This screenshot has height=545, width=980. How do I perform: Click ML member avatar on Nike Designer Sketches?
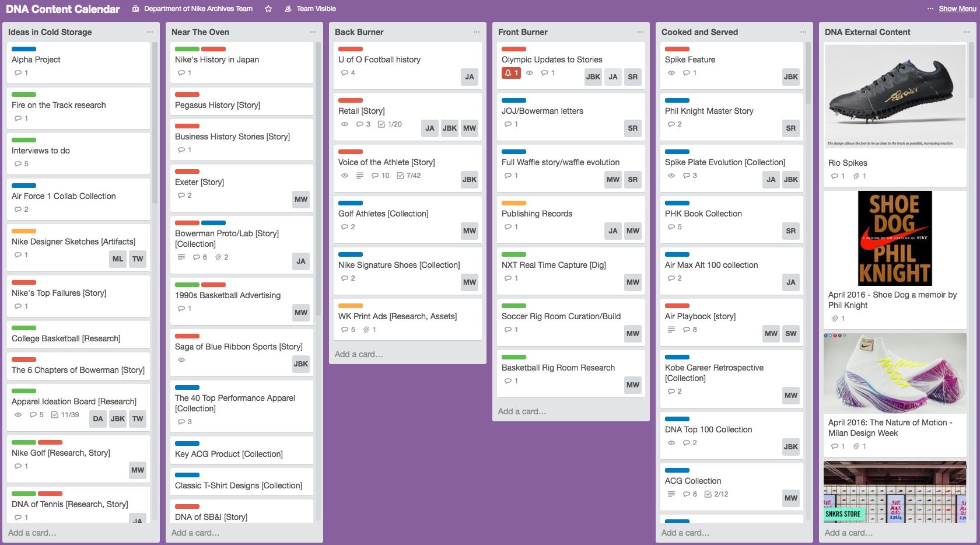pos(118,259)
